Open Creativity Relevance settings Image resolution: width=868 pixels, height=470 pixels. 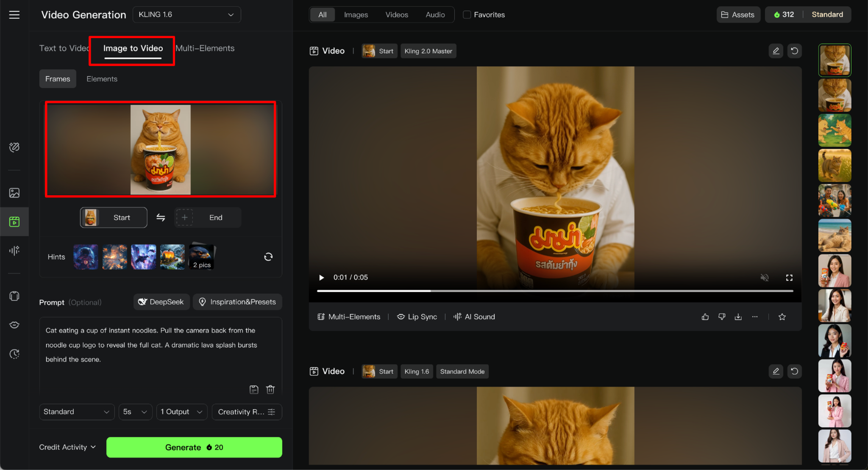pos(247,412)
